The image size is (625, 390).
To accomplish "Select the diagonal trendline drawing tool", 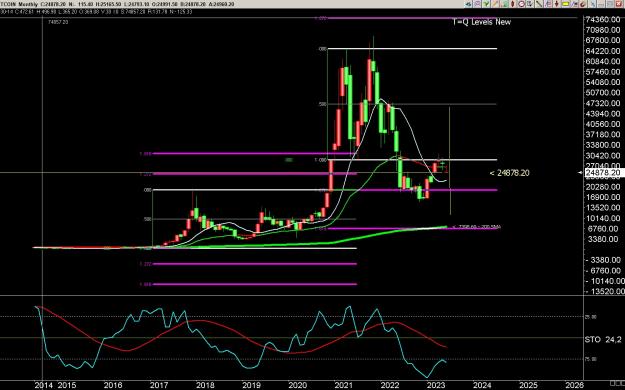I will click(x=539, y=4).
